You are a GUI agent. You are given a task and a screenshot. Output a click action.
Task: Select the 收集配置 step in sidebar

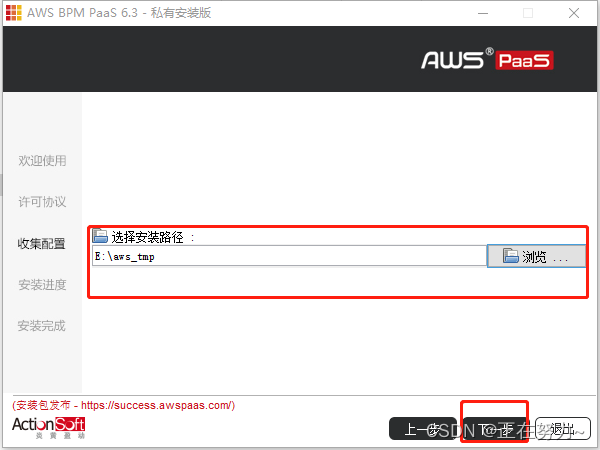click(x=42, y=243)
